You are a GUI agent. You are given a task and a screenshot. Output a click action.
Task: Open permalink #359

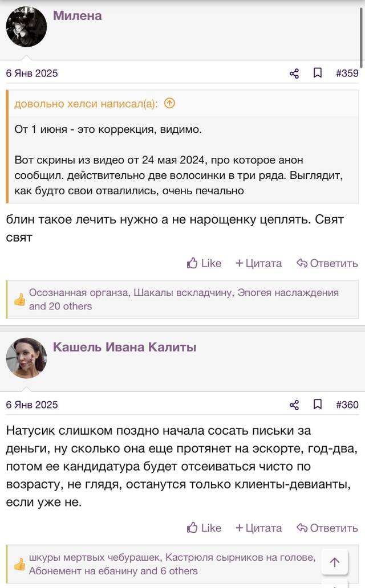pyautogui.click(x=347, y=73)
